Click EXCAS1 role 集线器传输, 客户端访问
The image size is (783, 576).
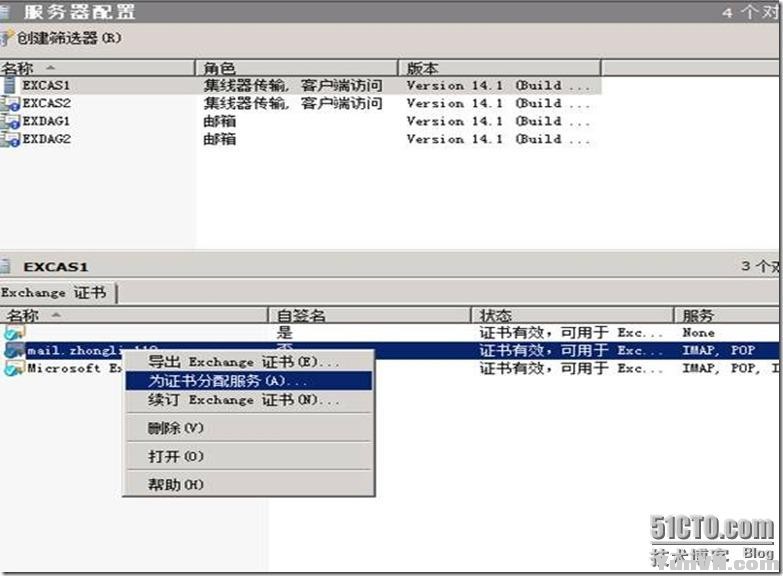point(293,85)
